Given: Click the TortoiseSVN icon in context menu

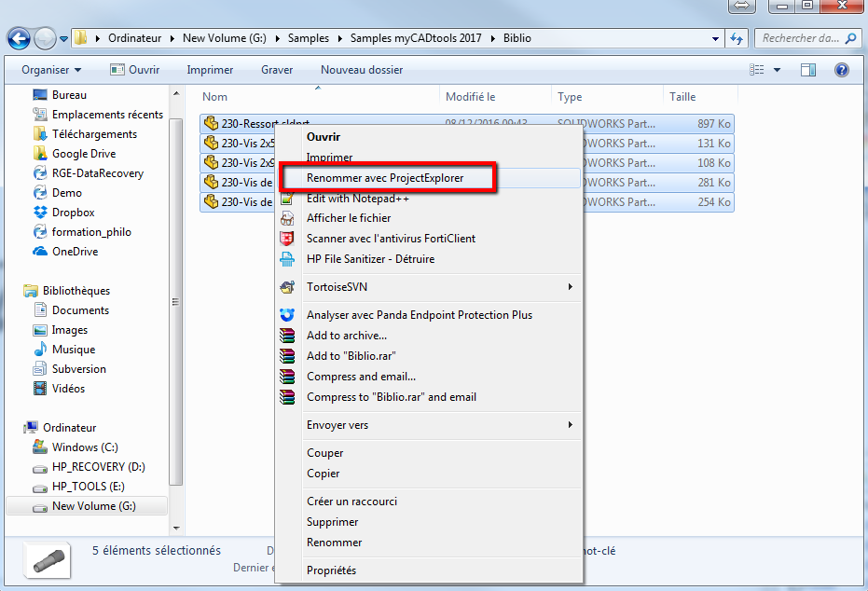Looking at the screenshot, I should [x=287, y=287].
